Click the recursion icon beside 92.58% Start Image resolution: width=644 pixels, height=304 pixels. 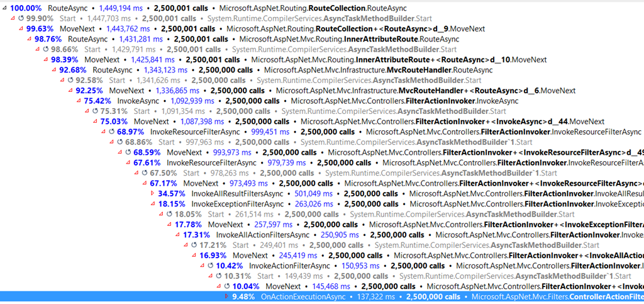pos(70,80)
